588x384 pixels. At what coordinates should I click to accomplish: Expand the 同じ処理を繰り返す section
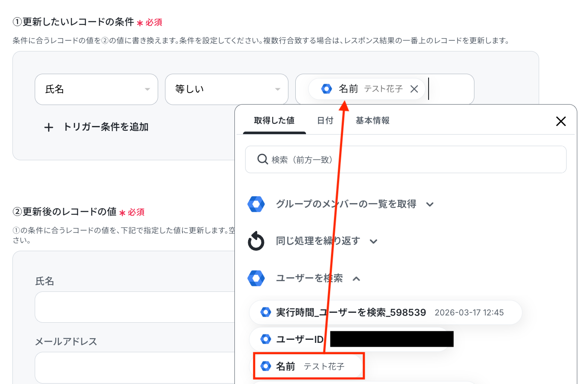373,241
